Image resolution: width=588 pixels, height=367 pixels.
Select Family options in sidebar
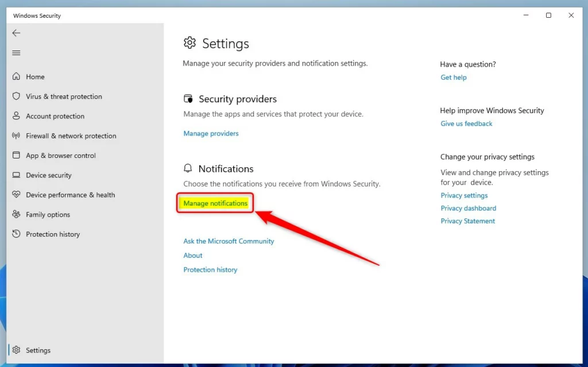click(48, 215)
